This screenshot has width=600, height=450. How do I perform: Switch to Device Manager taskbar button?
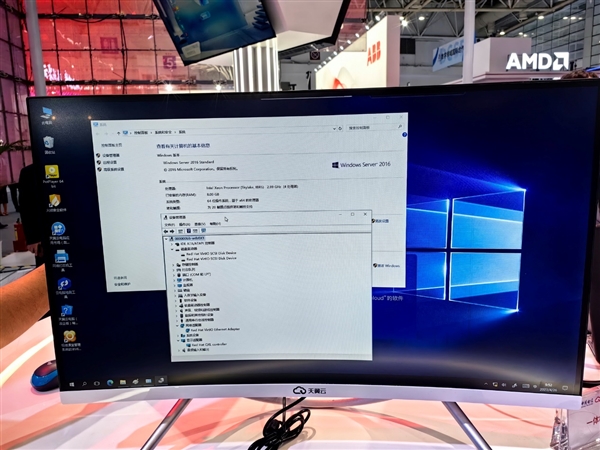(x=161, y=380)
